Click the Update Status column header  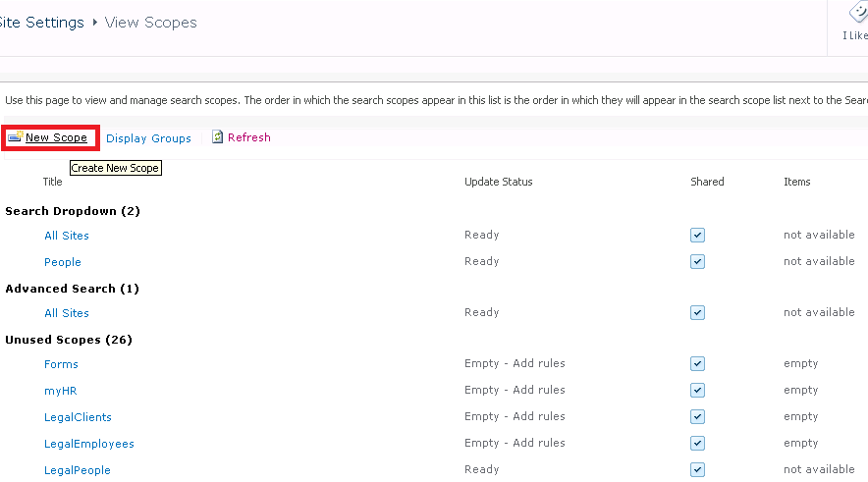pos(498,182)
